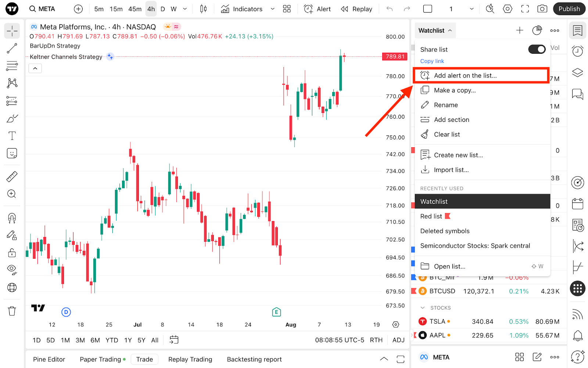
Task: Toggle ADJ price adjustment
Action: coord(398,340)
